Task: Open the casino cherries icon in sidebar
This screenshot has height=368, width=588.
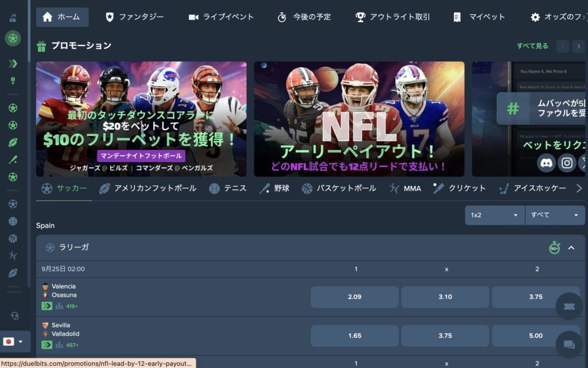Action: click(13, 18)
